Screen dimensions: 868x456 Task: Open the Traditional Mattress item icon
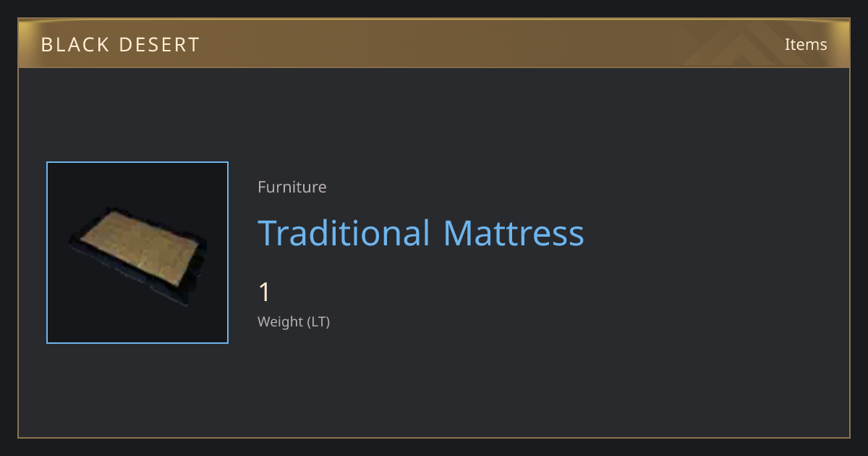137,253
